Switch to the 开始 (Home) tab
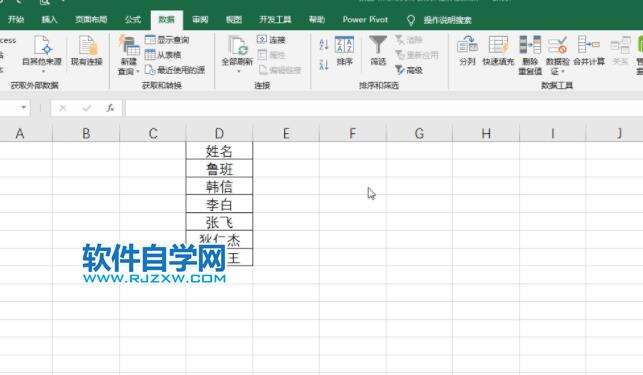Image resolution: width=643 pixels, height=375 pixels. pos(16,19)
